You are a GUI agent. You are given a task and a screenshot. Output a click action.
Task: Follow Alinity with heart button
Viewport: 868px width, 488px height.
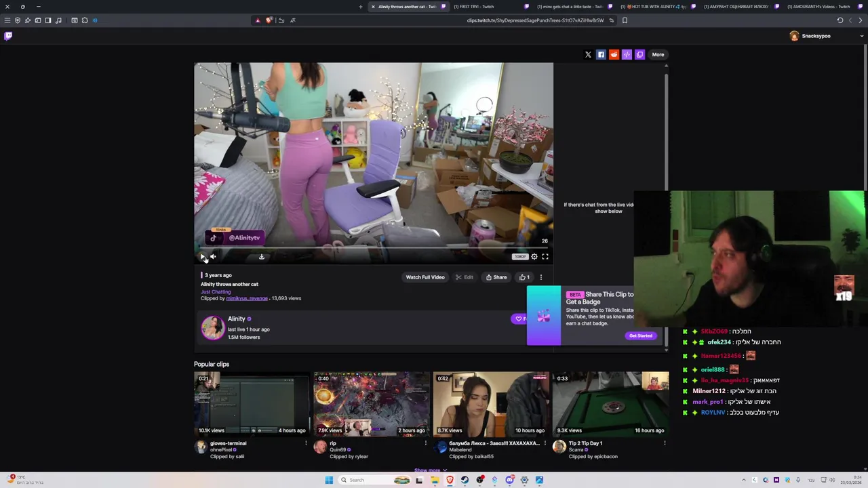point(519,319)
